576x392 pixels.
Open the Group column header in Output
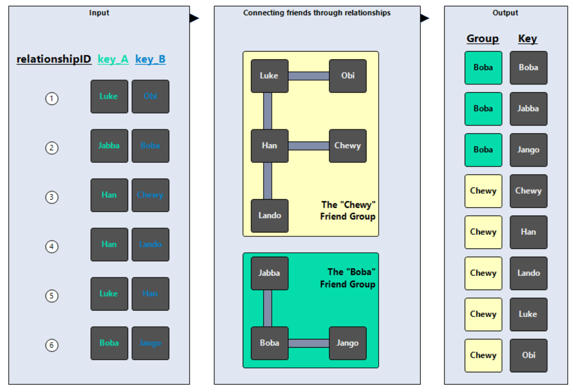[x=483, y=38]
